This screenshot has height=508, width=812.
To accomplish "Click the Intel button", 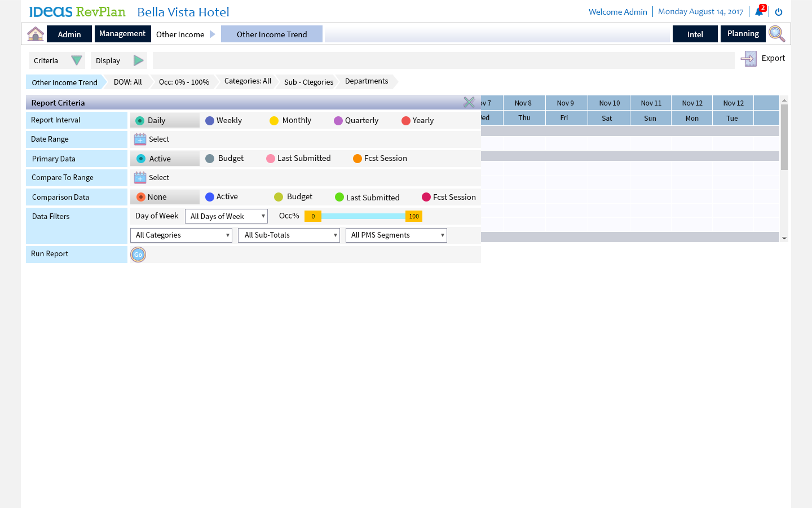I will [695, 34].
